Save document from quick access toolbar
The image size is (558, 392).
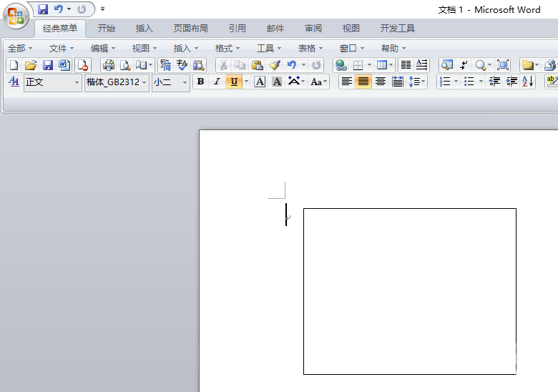[x=43, y=9]
